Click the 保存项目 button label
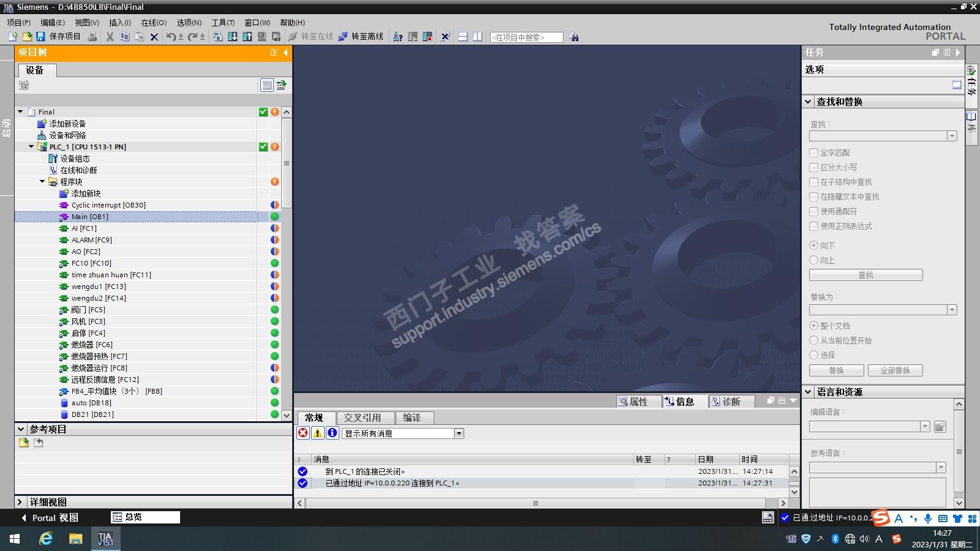The height and width of the screenshot is (551, 980). [65, 37]
